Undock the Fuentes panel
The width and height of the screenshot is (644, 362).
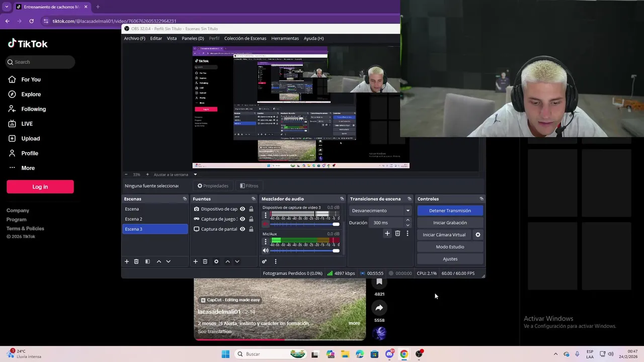254,199
